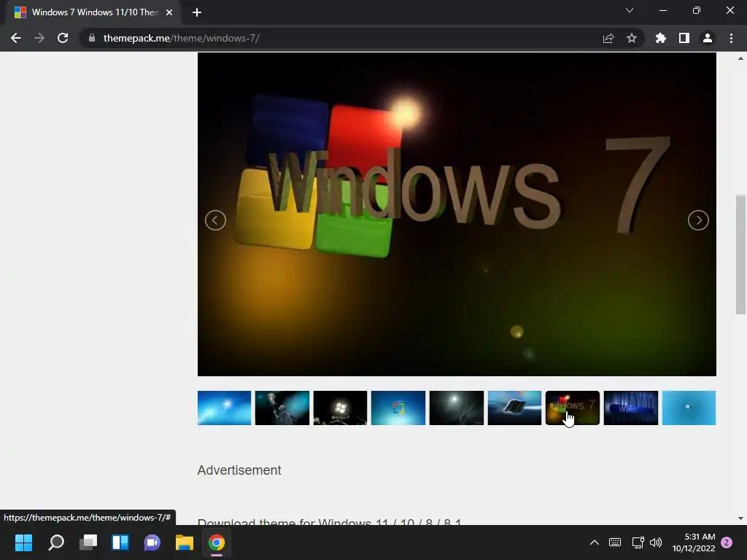This screenshot has height=560, width=747.
Task: Open the clock showing 5:31 AM
Action: click(x=694, y=542)
